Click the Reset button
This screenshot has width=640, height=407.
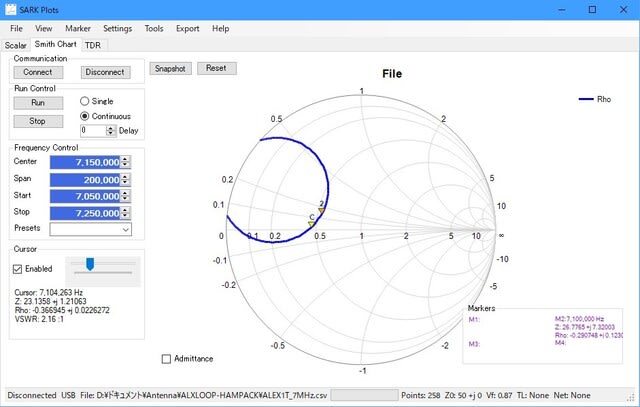[x=216, y=68]
